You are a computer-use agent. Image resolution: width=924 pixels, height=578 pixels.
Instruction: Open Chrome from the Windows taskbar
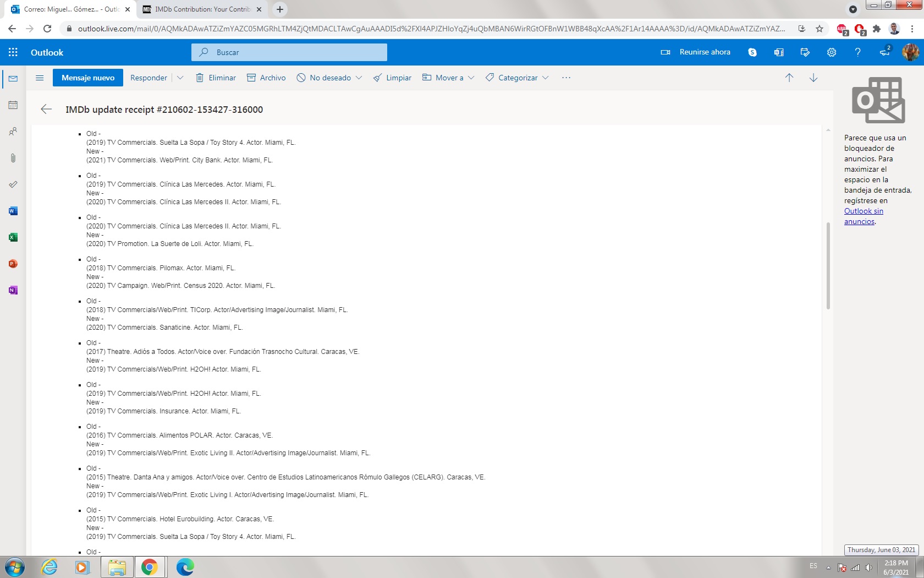pos(150,567)
